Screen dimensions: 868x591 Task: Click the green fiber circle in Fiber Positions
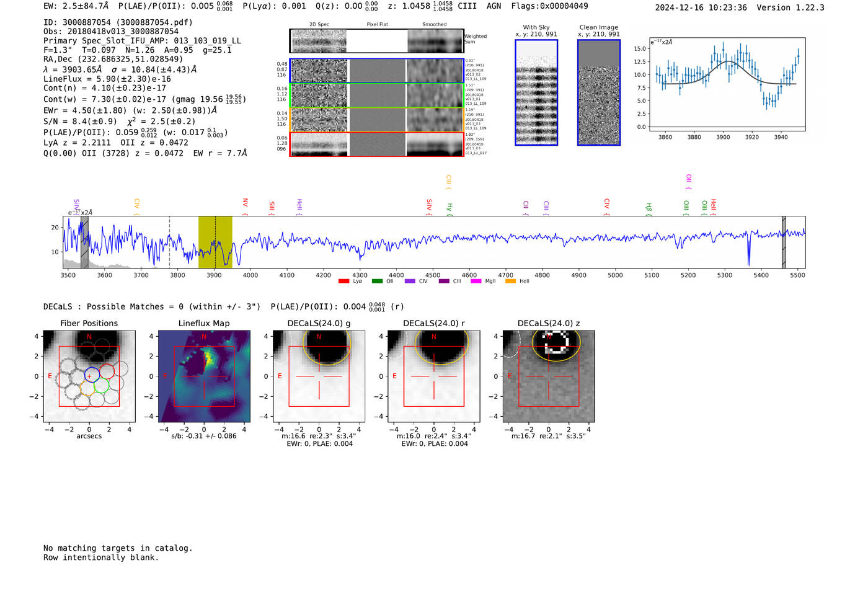tap(102, 386)
